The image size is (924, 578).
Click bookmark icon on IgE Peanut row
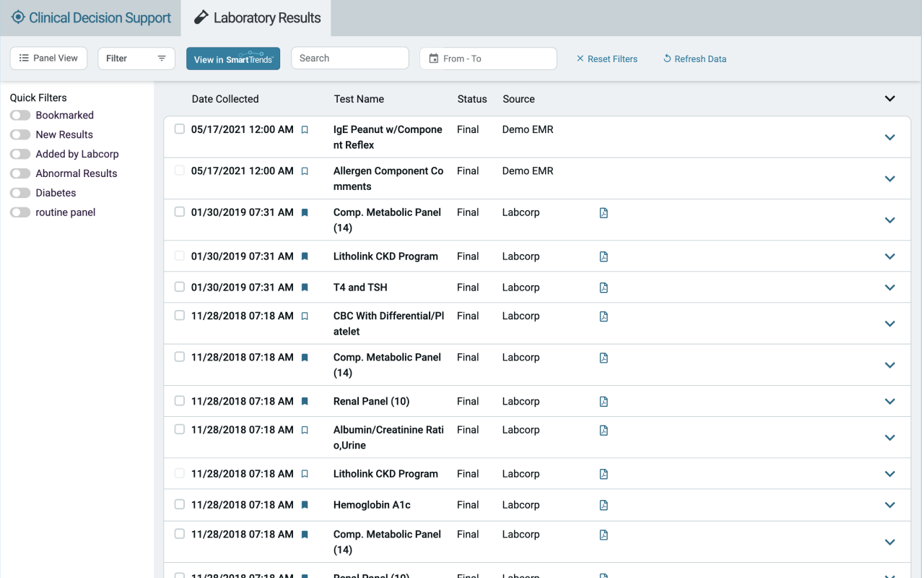305,130
